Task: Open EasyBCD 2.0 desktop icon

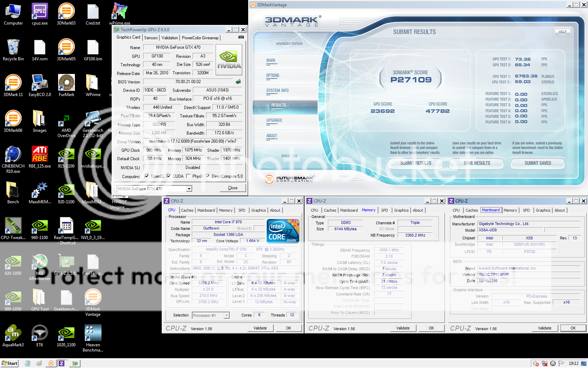Action: (40, 86)
